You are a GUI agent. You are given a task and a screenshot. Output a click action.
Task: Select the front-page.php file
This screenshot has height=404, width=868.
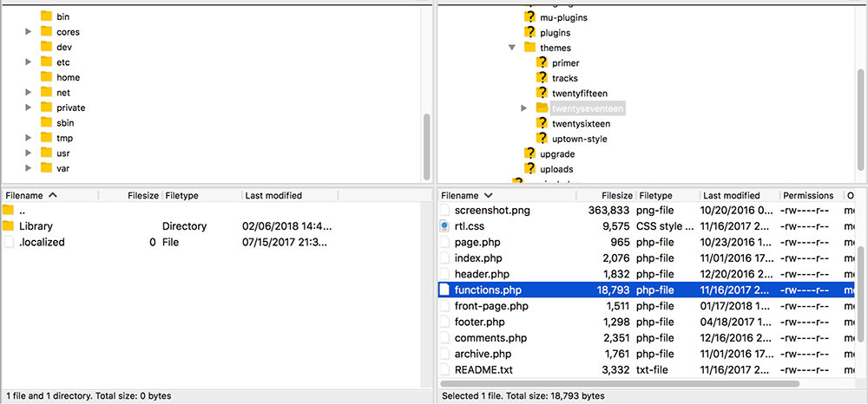click(491, 306)
